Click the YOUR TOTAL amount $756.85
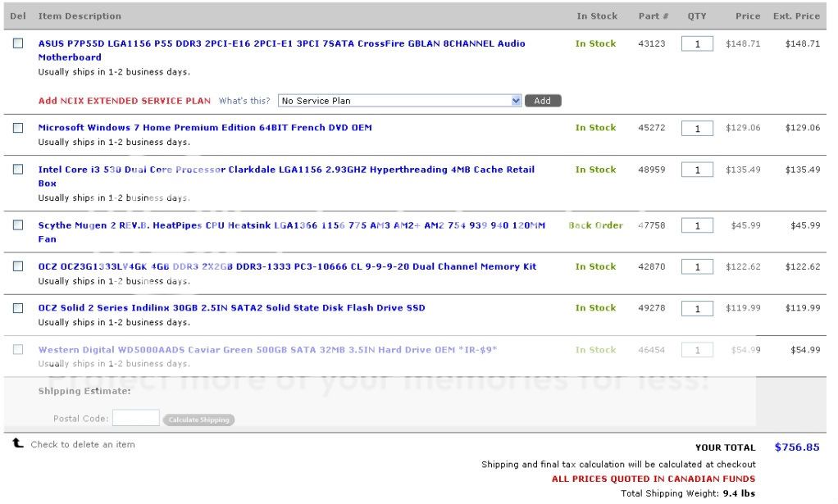The image size is (838, 504). (797, 447)
